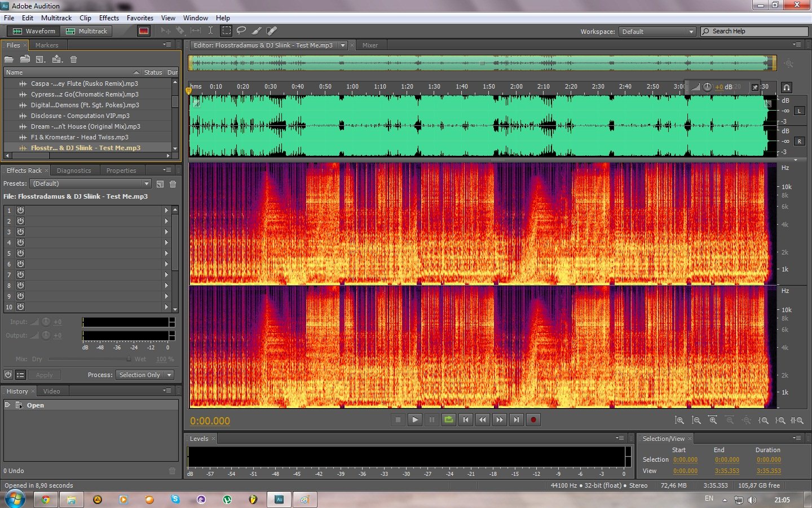Open the Files panel options menu
The height and width of the screenshot is (508, 812).
click(x=167, y=45)
